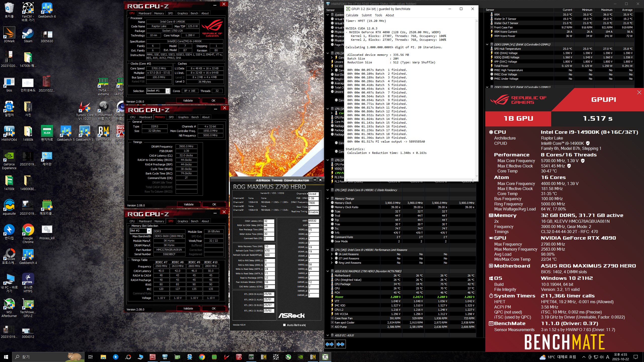Viewport: 644px width, 362px height.
Task: Click the GPUPI output vertical scrollbar
Action: (476, 99)
